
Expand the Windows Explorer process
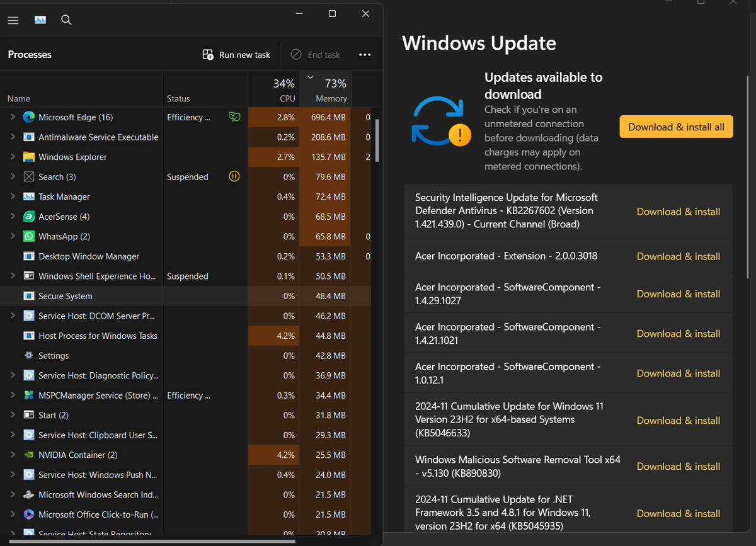click(x=13, y=157)
